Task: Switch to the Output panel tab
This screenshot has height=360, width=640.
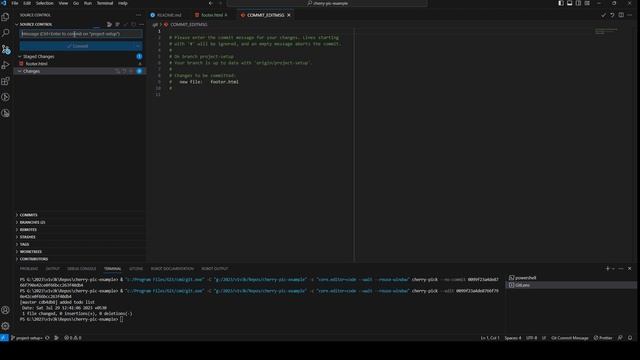Action: point(53,269)
